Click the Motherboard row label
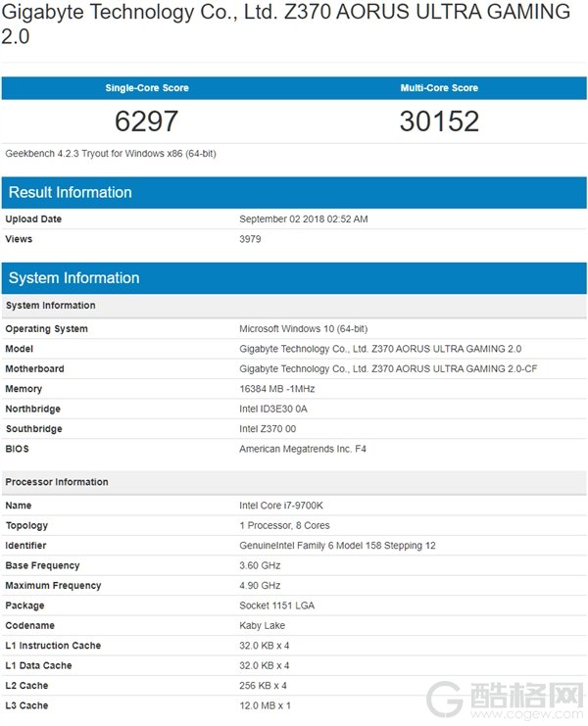 tap(34, 368)
